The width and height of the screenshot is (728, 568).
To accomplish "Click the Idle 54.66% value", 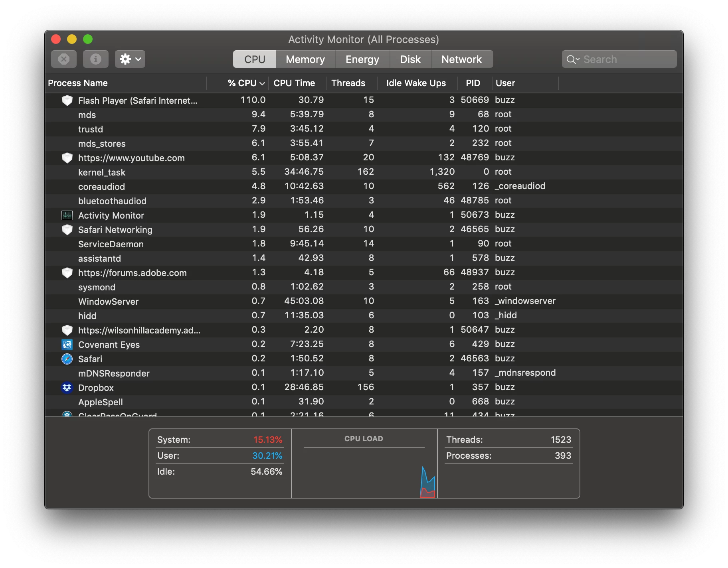I will pos(266,471).
